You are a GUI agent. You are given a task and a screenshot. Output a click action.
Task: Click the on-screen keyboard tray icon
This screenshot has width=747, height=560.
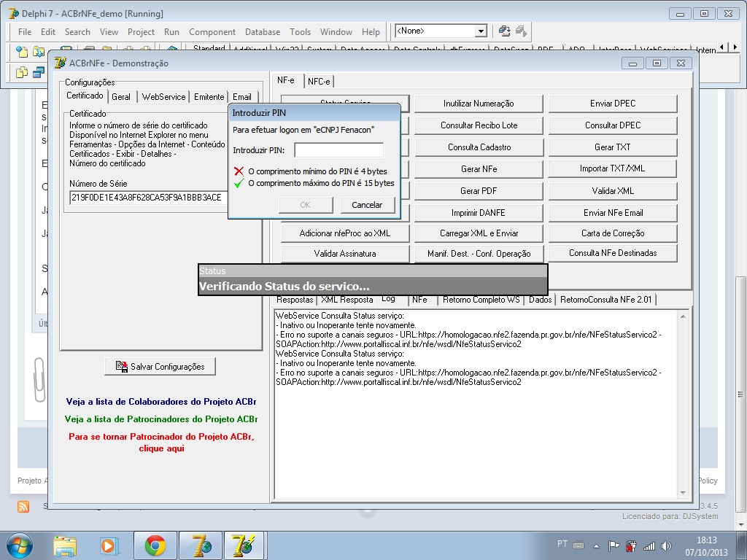coord(578,545)
